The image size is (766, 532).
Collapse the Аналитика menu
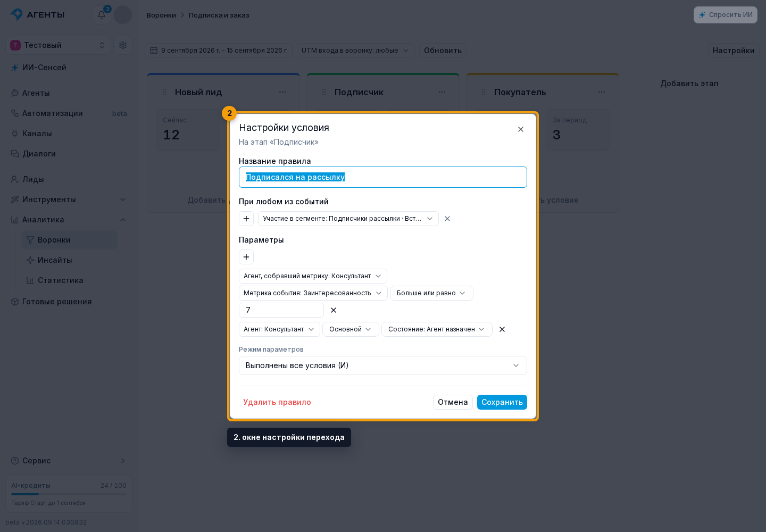click(69, 220)
